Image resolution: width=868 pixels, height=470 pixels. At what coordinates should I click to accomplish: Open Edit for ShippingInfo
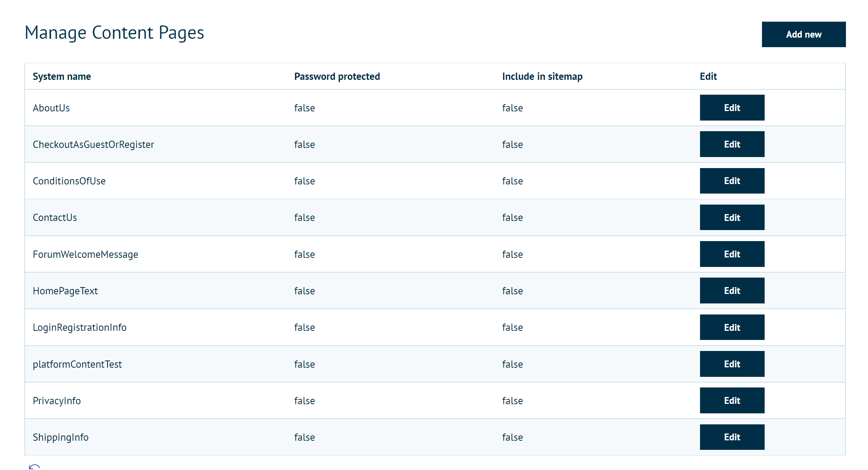[x=732, y=437]
